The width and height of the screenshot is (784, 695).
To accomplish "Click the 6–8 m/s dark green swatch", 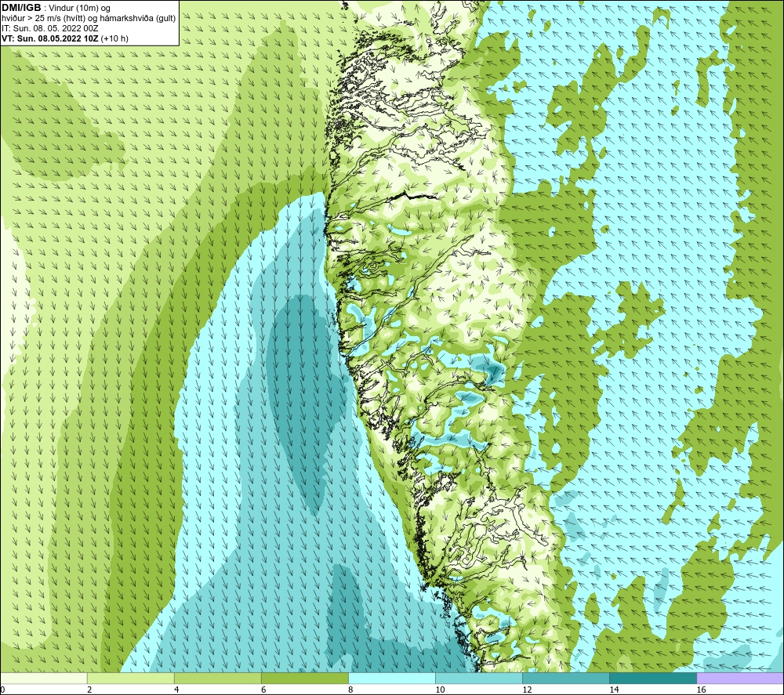I will click(x=304, y=678).
